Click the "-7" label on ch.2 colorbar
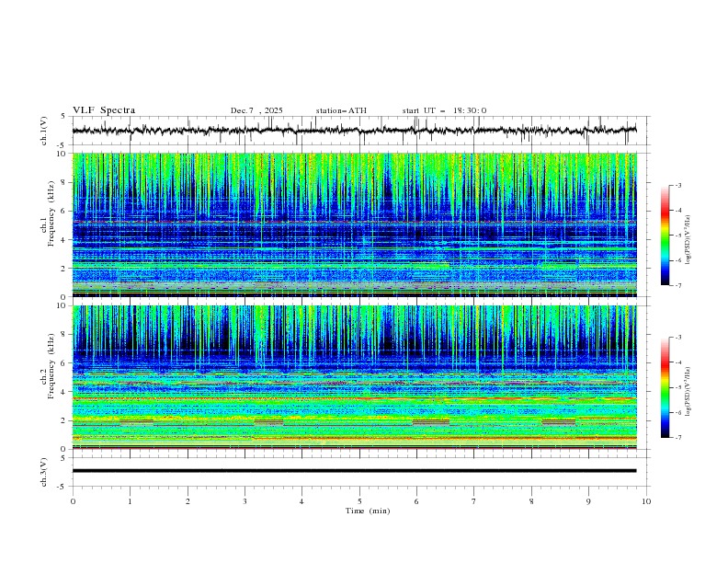Image resolution: width=728 pixels, height=563 pixels. click(678, 438)
